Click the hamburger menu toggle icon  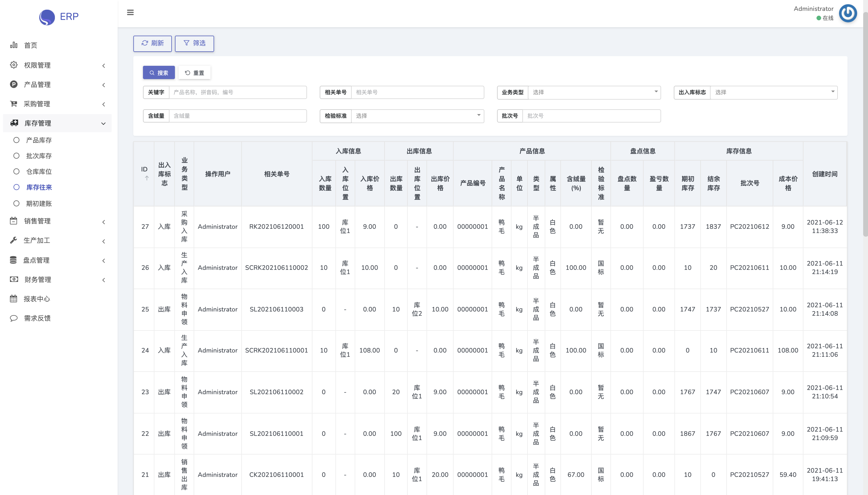(x=130, y=13)
